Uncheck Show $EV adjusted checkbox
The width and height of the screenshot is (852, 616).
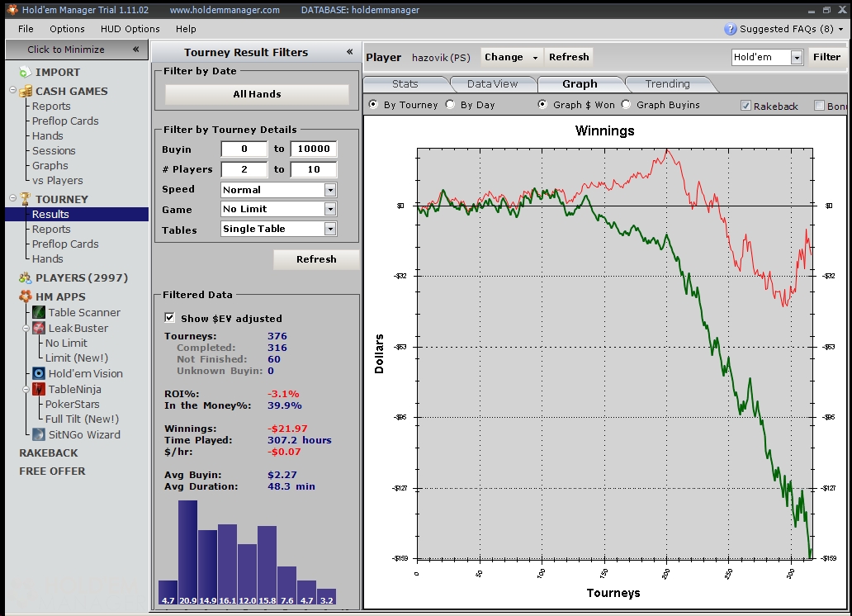170,318
